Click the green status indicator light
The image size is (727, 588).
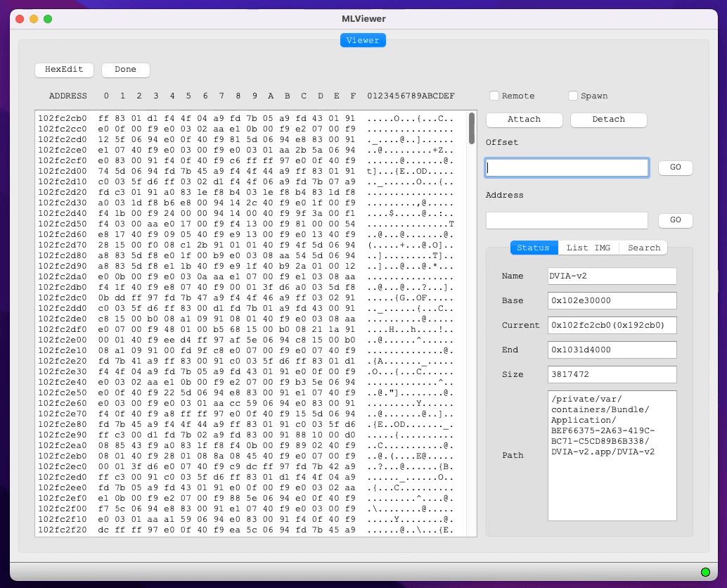pos(705,572)
